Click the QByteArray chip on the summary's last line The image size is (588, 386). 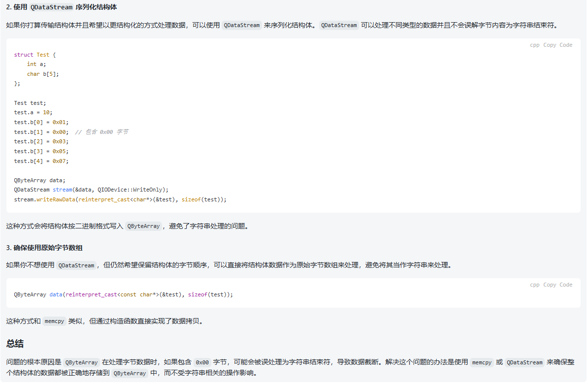pos(130,373)
